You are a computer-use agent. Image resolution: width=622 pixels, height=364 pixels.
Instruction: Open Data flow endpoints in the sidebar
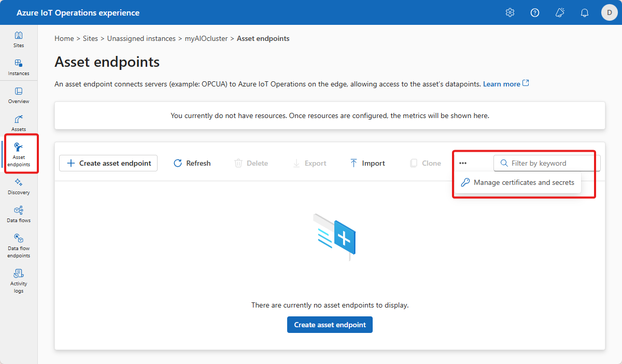click(19, 245)
